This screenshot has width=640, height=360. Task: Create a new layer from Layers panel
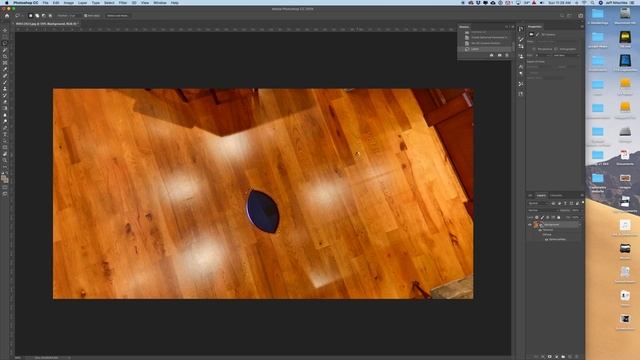(570, 357)
